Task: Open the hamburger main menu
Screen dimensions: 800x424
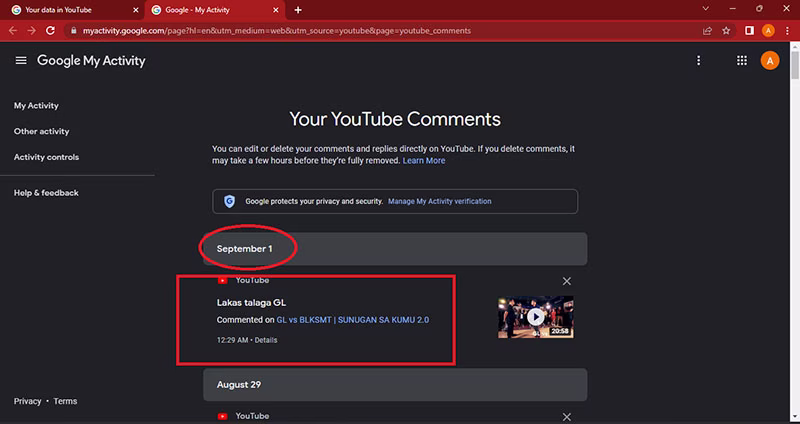Action: click(x=21, y=61)
